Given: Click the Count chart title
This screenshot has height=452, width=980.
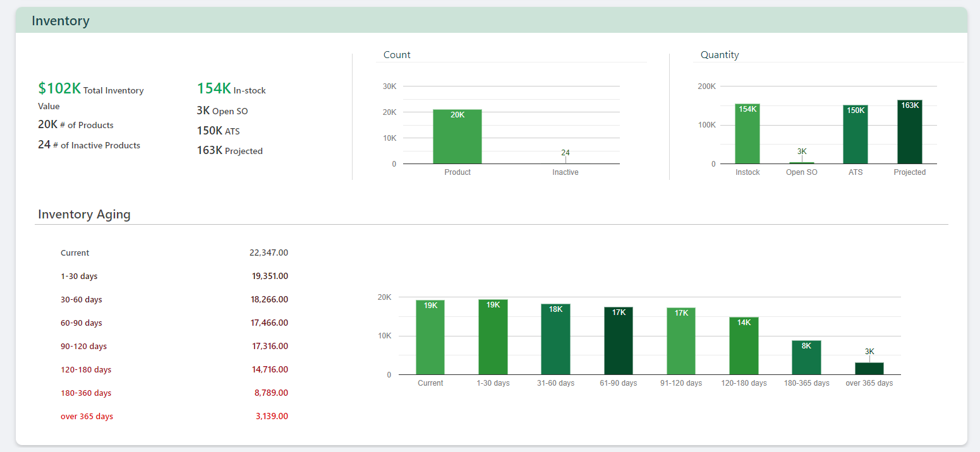Looking at the screenshot, I should pyautogui.click(x=396, y=55).
